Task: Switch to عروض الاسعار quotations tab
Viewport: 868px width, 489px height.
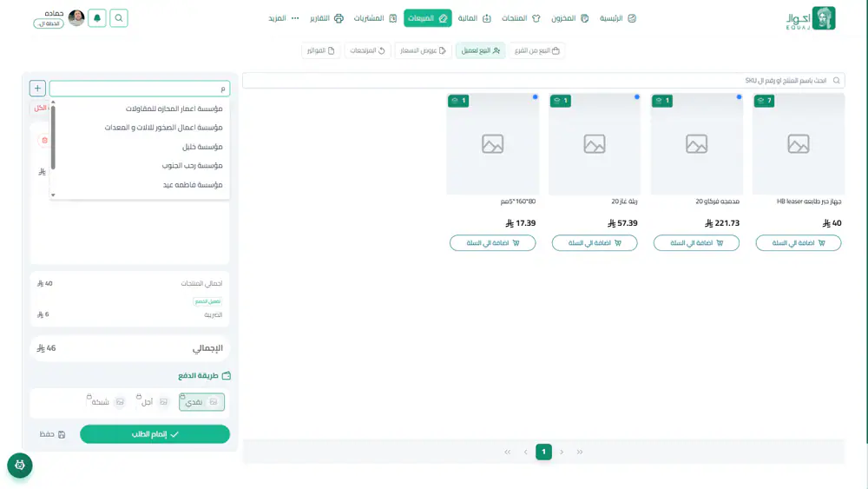Action: point(423,51)
